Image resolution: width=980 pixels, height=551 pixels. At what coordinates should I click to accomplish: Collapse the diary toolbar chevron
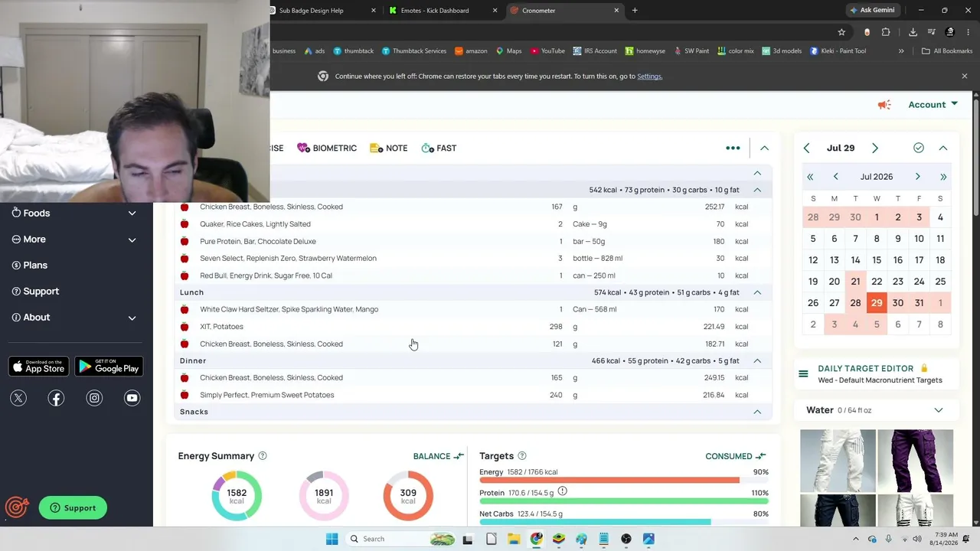click(764, 148)
